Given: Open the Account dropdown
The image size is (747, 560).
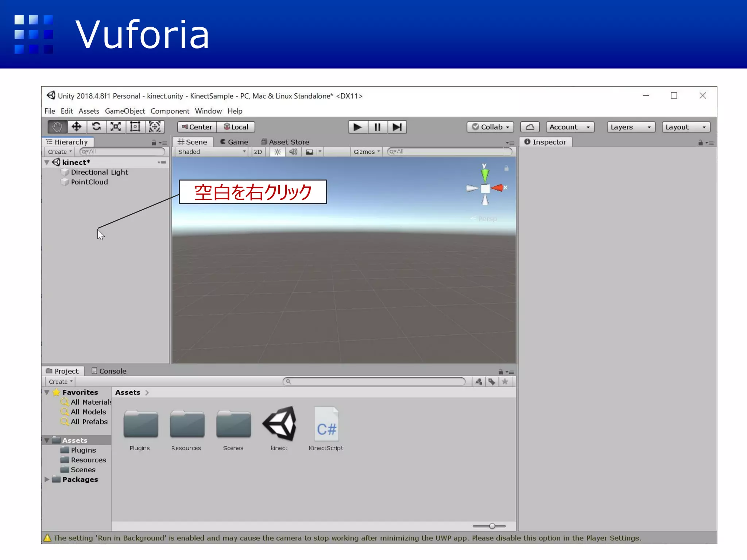Looking at the screenshot, I should coord(570,127).
